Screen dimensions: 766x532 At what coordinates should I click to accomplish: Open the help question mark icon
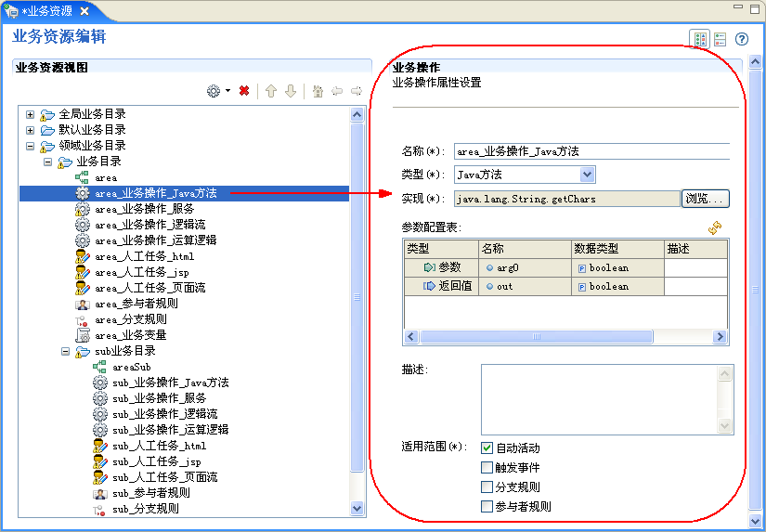pyautogui.click(x=742, y=39)
